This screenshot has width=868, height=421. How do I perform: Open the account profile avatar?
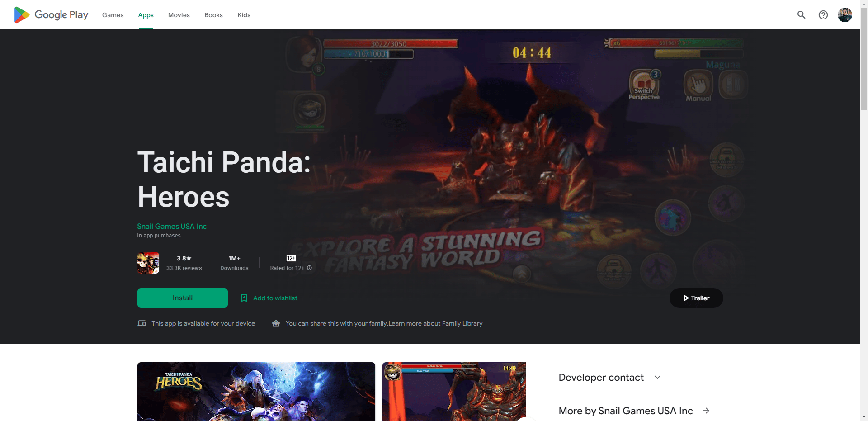pos(844,15)
